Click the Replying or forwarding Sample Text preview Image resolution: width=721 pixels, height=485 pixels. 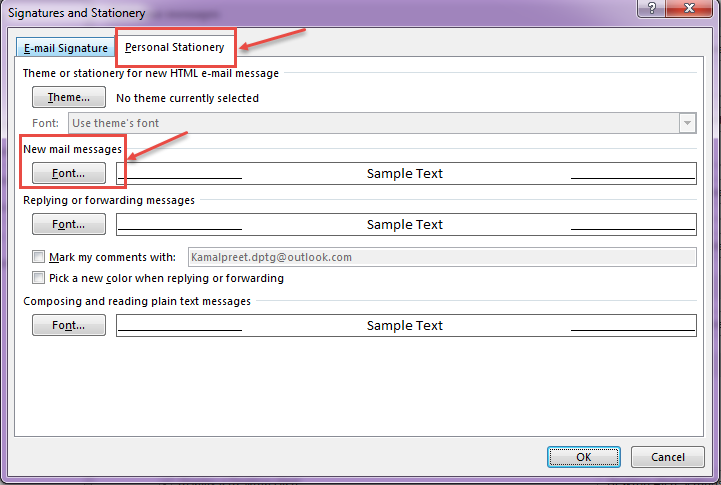tap(406, 224)
